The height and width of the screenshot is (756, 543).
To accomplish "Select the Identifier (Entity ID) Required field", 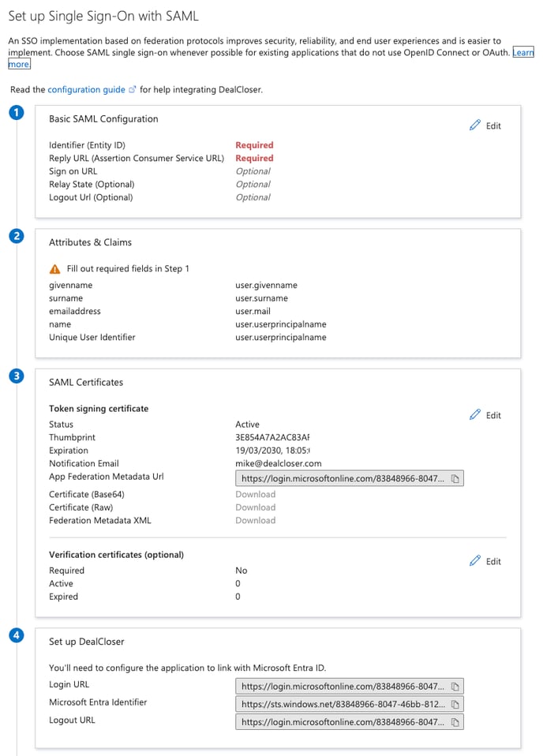I will pyautogui.click(x=254, y=145).
